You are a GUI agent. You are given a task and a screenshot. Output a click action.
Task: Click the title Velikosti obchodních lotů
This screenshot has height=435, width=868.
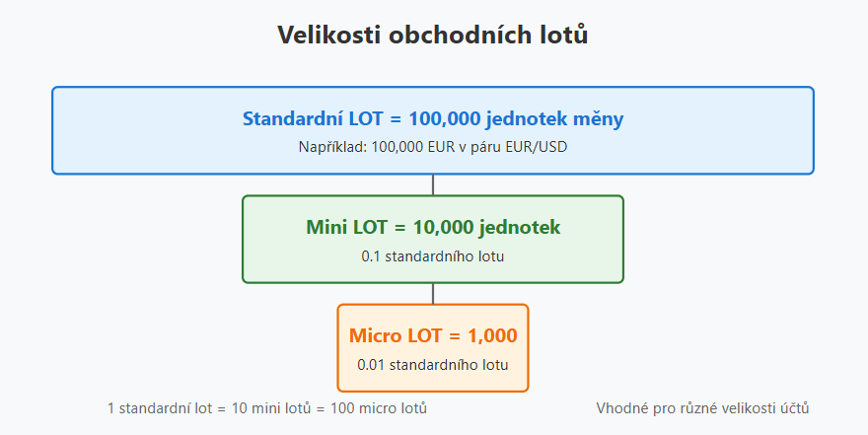point(433,35)
